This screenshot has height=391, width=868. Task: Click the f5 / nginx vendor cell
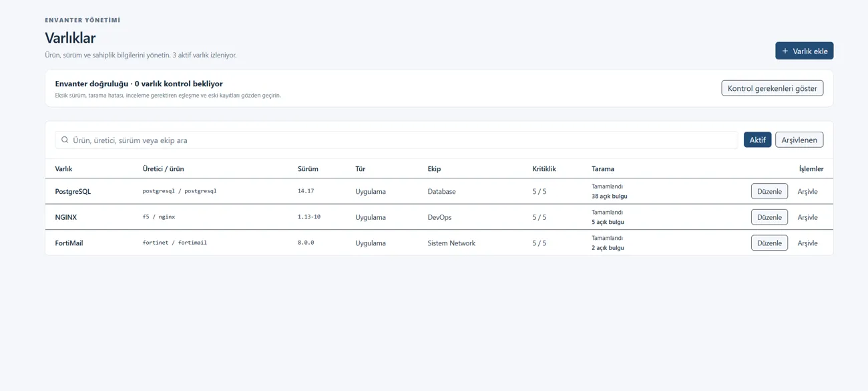click(159, 217)
